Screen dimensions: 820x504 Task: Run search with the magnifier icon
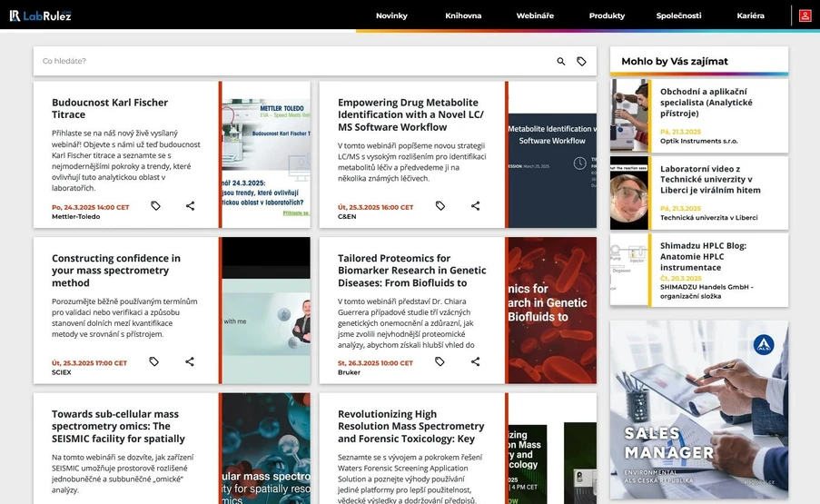pos(560,61)
